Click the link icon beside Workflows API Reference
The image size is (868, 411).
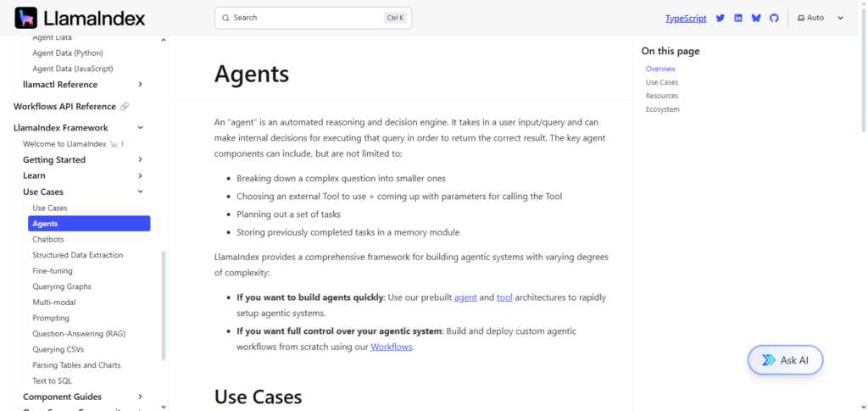(125, 106)
